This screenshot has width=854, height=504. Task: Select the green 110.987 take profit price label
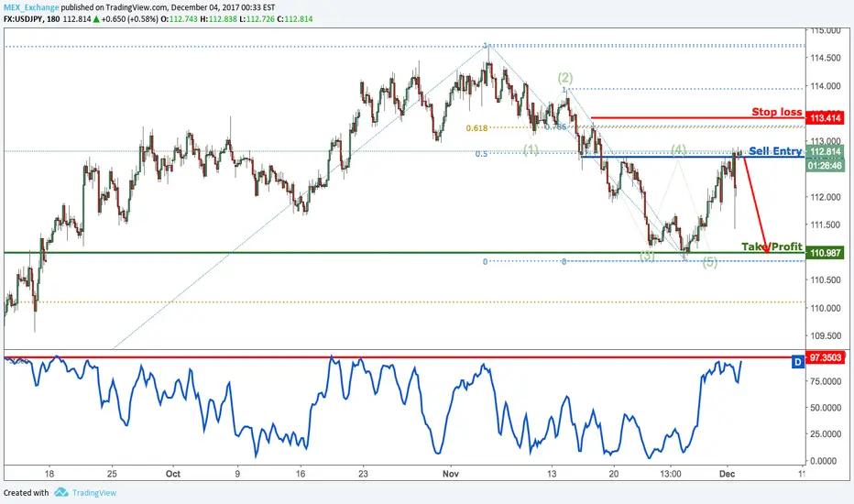[x=826, y=253]
